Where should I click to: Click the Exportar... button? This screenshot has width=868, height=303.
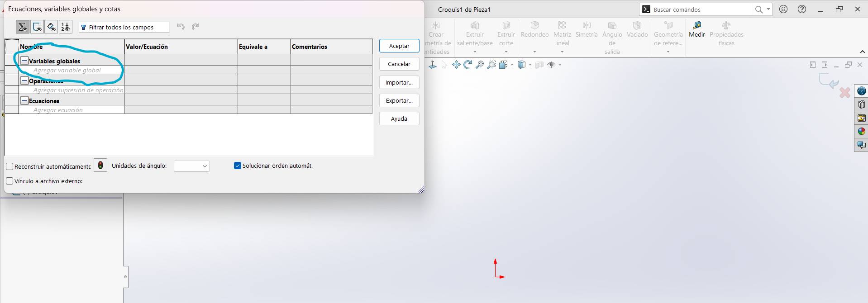pos(399,100)
